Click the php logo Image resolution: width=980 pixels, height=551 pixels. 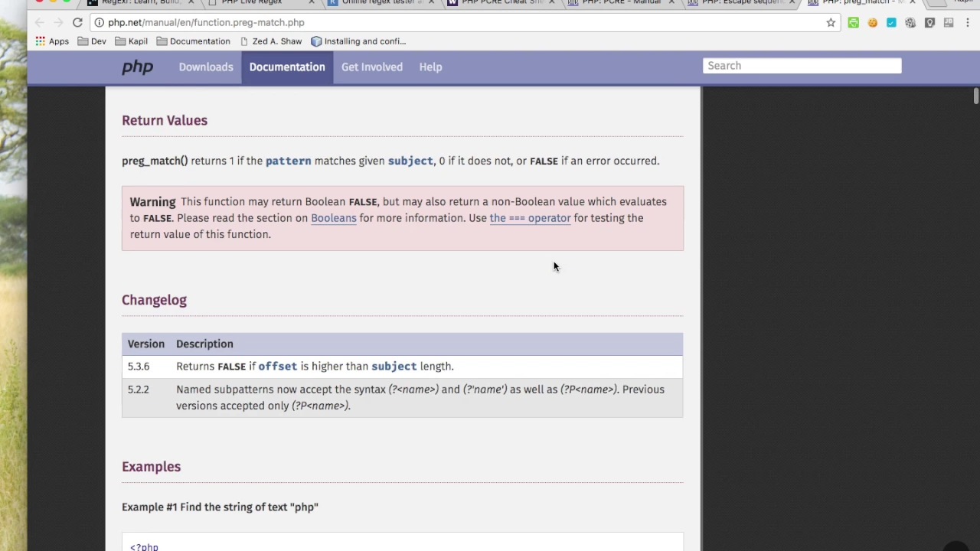coord(138,67)
